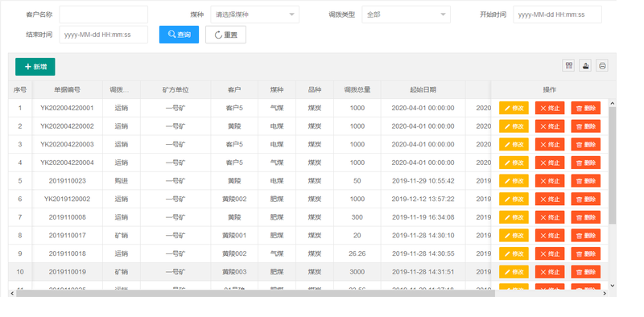Click 终止 for row 2019110019

tap(550, 271)
